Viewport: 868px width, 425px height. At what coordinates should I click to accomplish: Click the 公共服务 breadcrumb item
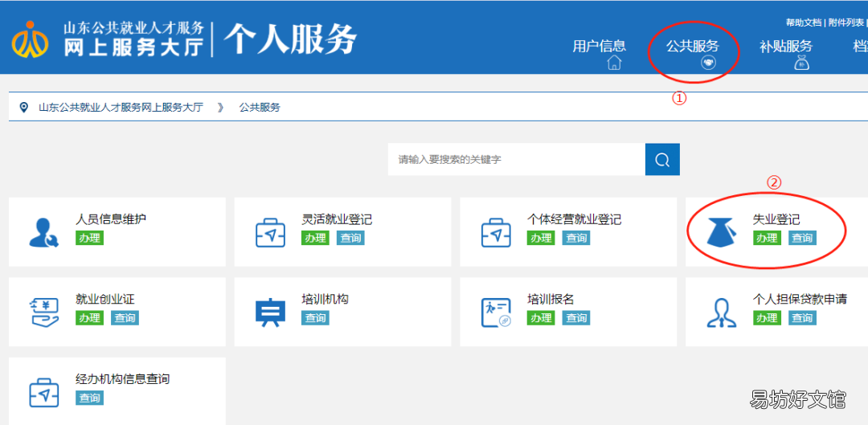coord(260,108)
